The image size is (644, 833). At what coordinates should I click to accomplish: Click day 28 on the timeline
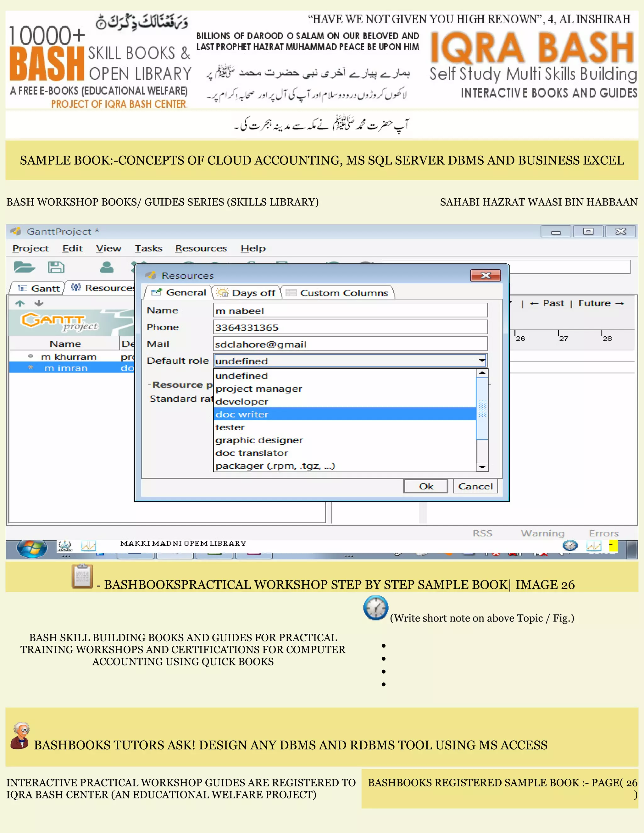click(x=607, y=338)
